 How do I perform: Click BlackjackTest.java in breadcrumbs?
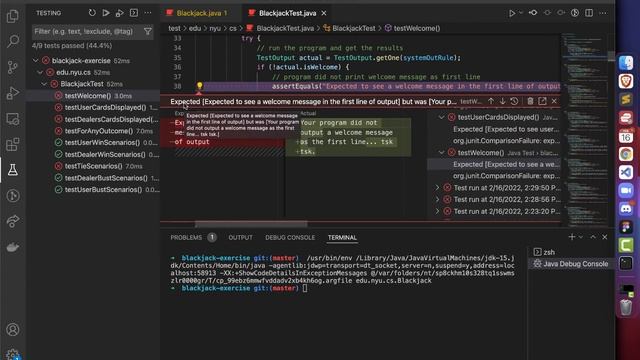tap(285, 28)
